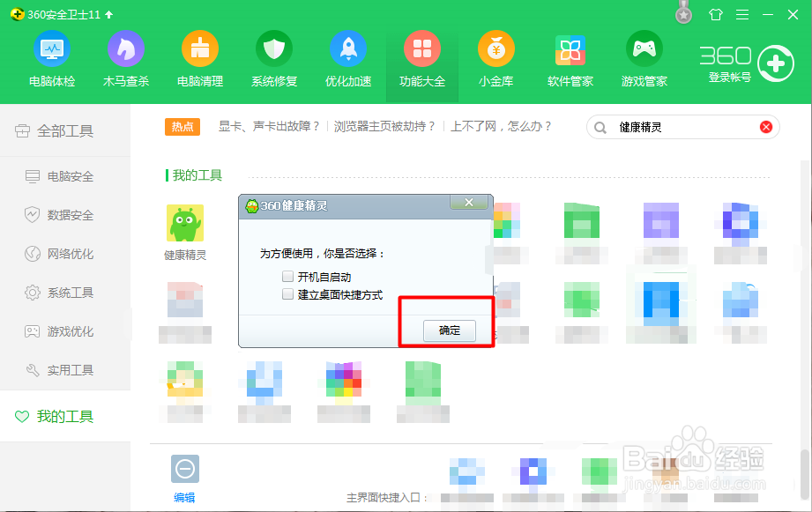Open the skin shirt icon in title bar
812x512 pixels.
tap(716, 14)
